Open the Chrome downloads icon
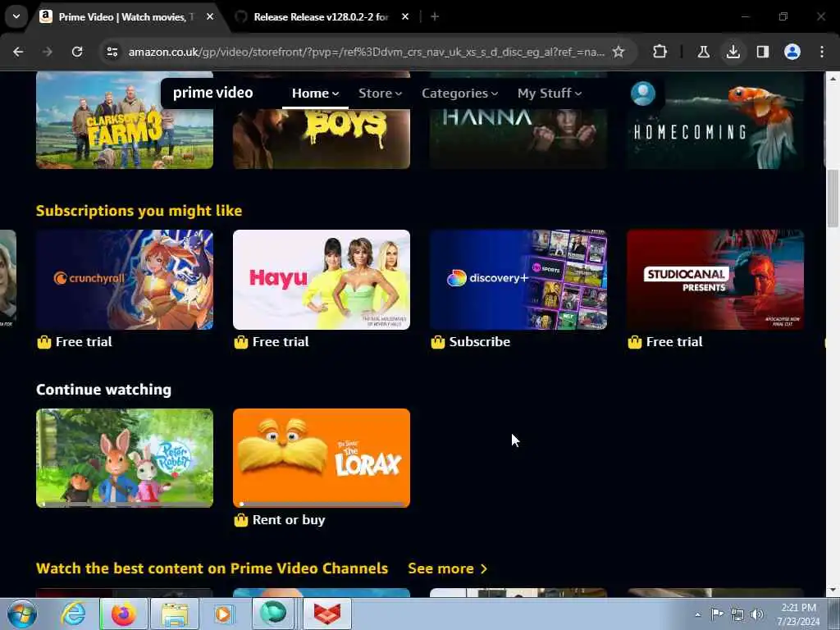The height and width of the screenshot is (630, 840). [733, 52]
